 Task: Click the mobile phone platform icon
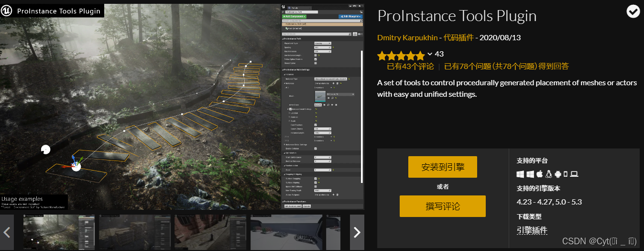click(x=566, y=174)
